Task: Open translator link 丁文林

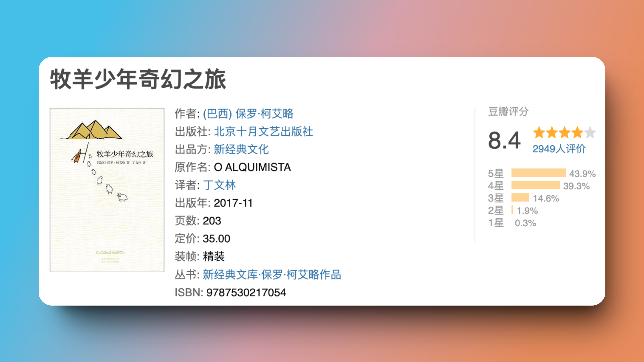Action: (x=219, y=185)
